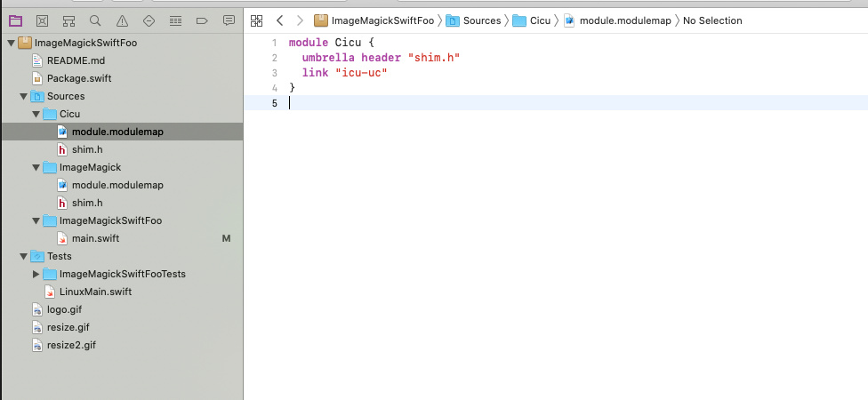Collapse the ImageMagickSwiftFoo sources subfolder

pos(36,220)
